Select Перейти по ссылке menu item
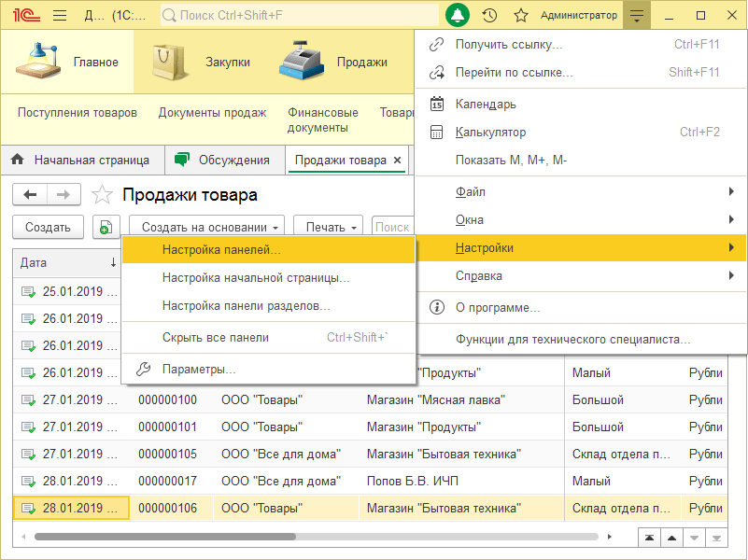This screenshot has width=748, height=560. (x=581, y=73)
